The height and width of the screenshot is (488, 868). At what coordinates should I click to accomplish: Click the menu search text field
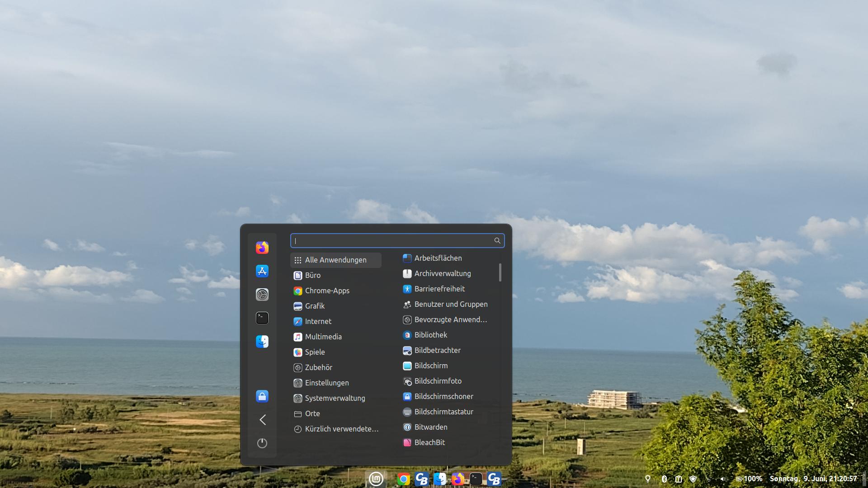tap(393, 241)
